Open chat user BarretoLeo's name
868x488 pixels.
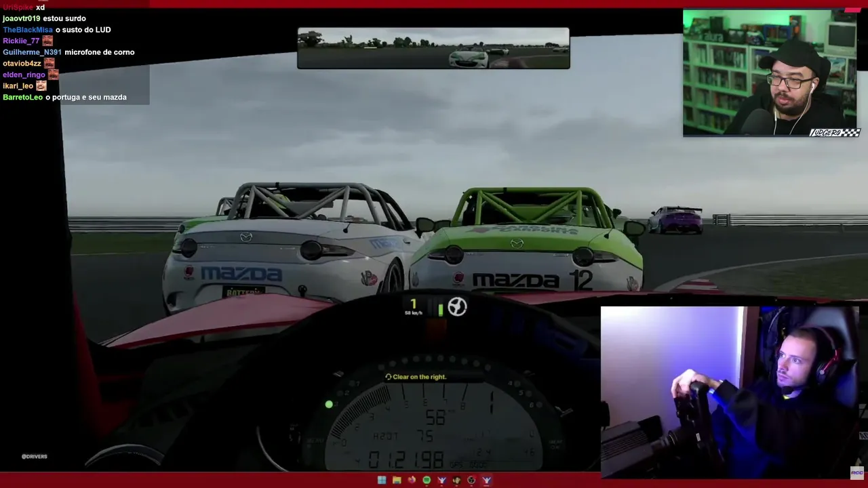tap(22, 97)
